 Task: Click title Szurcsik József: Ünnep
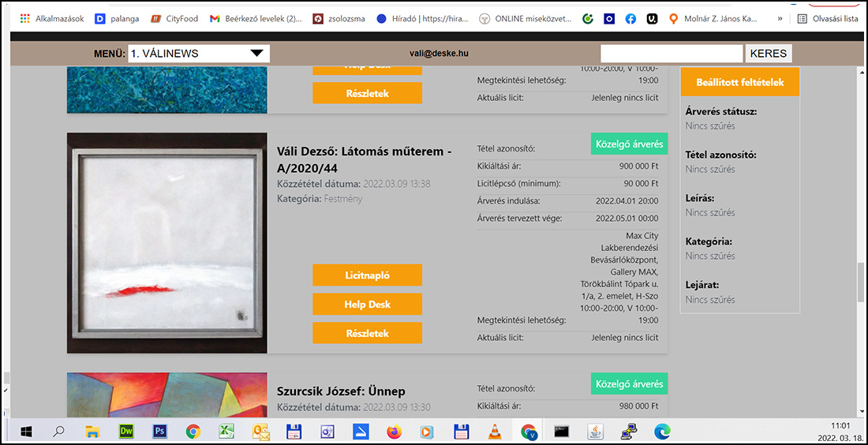(341, 391)
